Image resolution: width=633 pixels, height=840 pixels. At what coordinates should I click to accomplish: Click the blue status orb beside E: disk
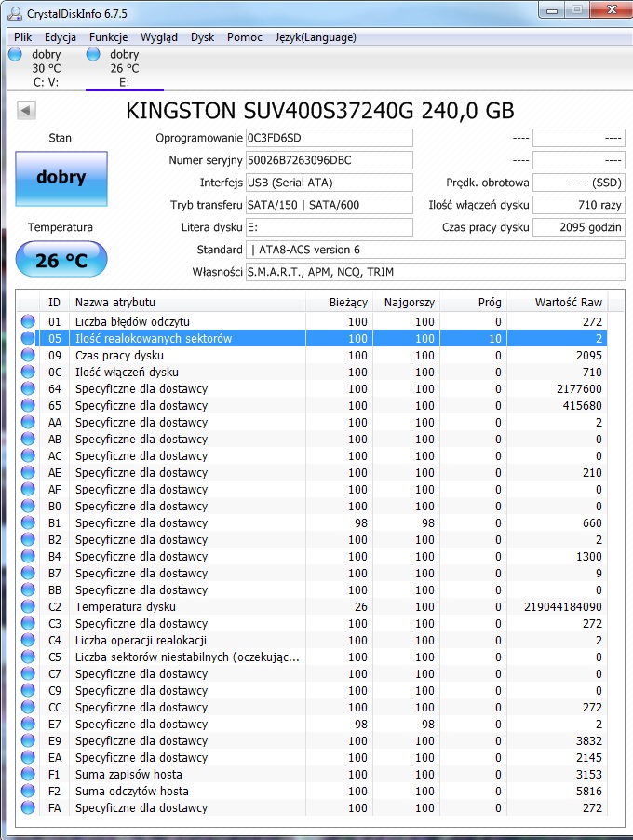tap(93, 54)
